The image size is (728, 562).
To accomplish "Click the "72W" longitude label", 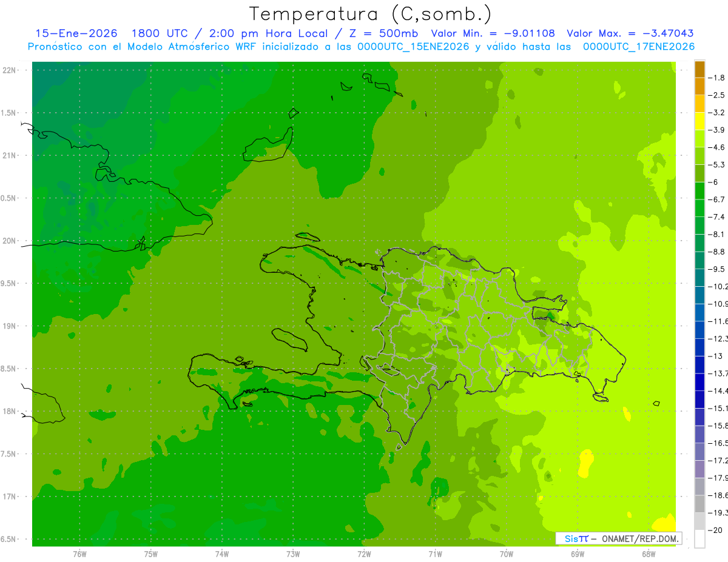I will click(x=364, y=554).
